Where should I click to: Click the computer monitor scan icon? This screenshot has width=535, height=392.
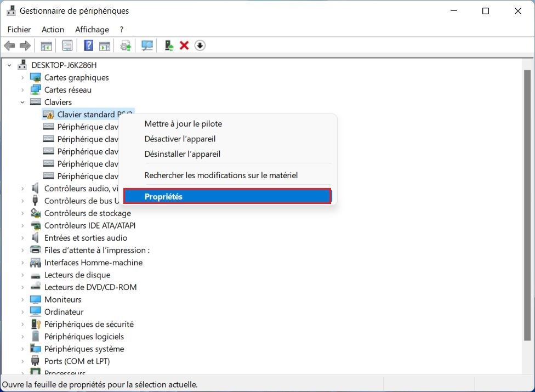(146, 45)
